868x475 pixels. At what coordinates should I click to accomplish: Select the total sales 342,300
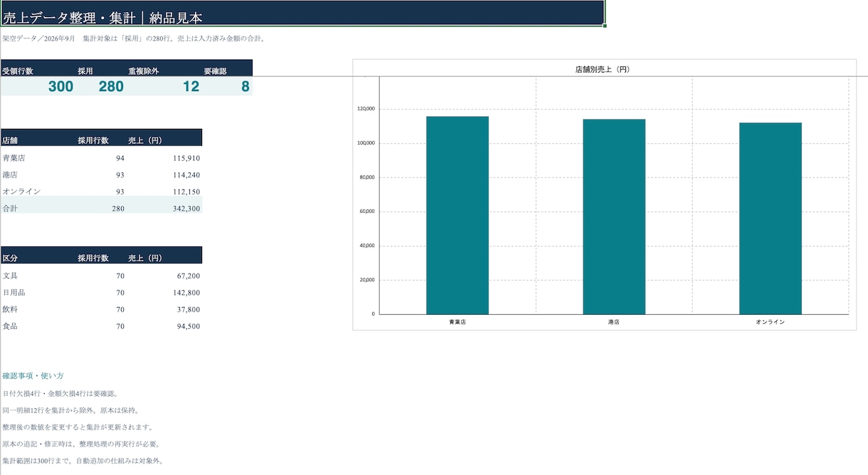(186, 209)
